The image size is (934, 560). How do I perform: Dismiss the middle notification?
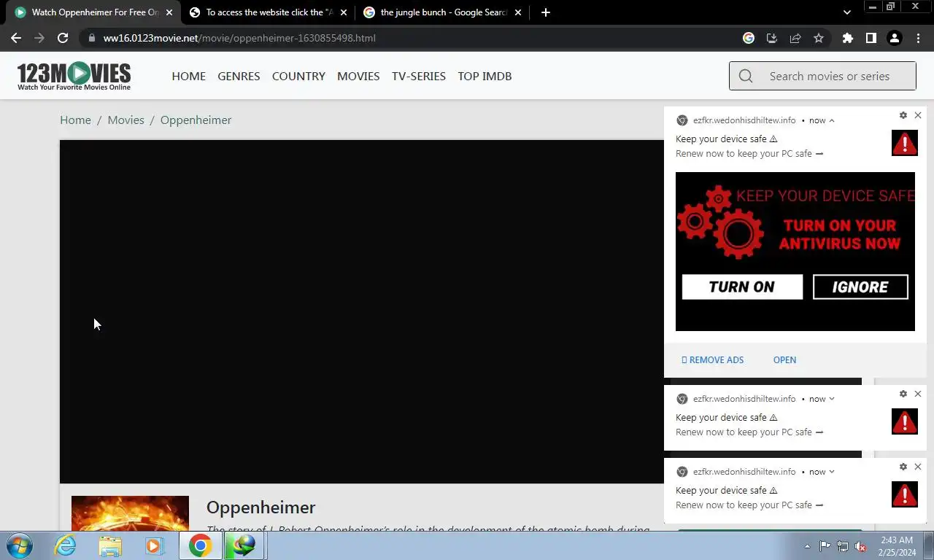918,394
